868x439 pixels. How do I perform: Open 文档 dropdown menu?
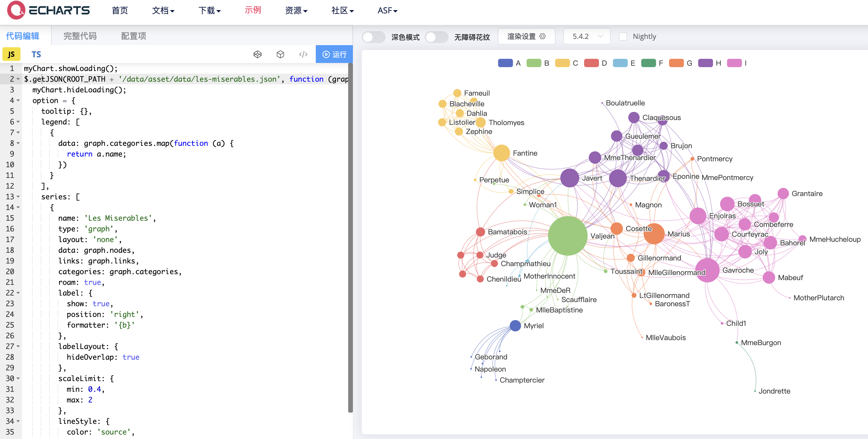coord(163,10)
